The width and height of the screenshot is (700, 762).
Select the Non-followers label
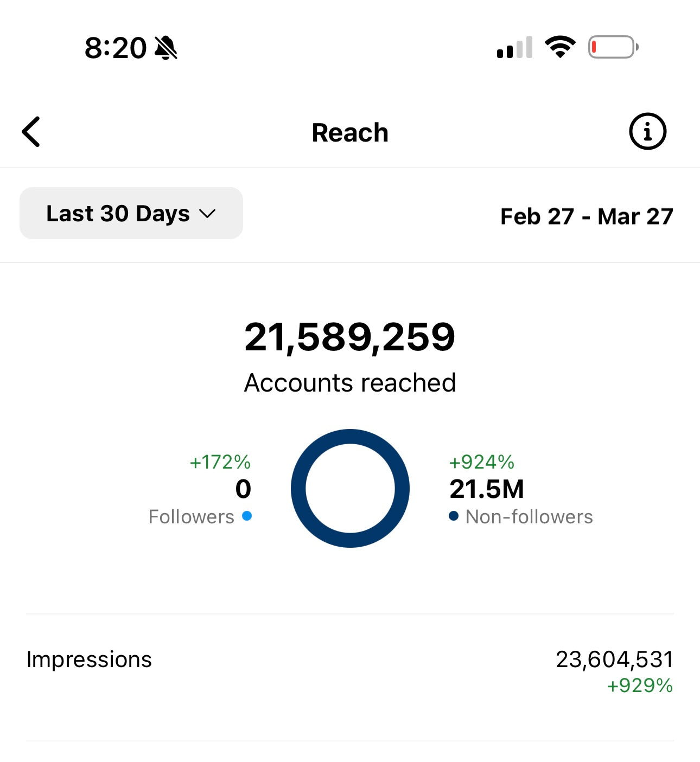click(x=529, y=517)
